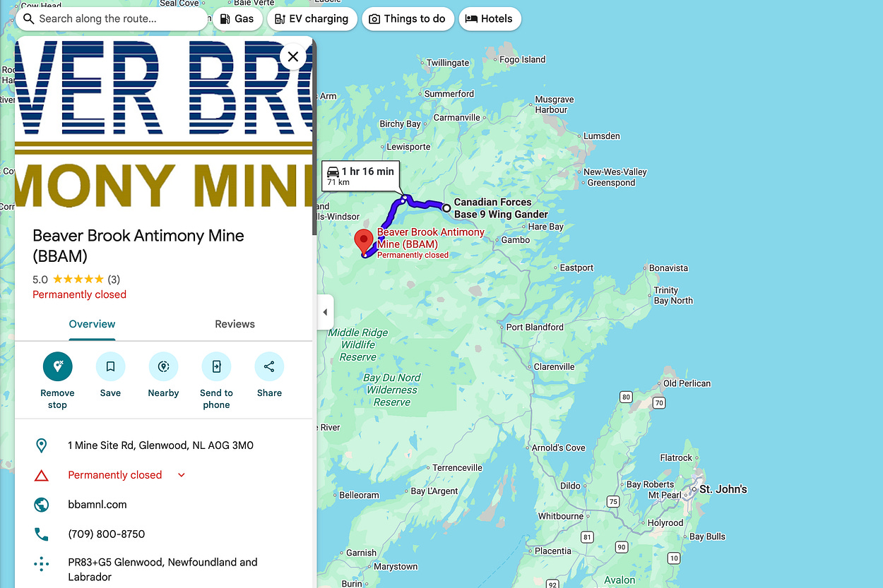Click the Bay Du Nord Wilderness Reserve label
Screen dimensions: 883x588
tap(392, 390)
